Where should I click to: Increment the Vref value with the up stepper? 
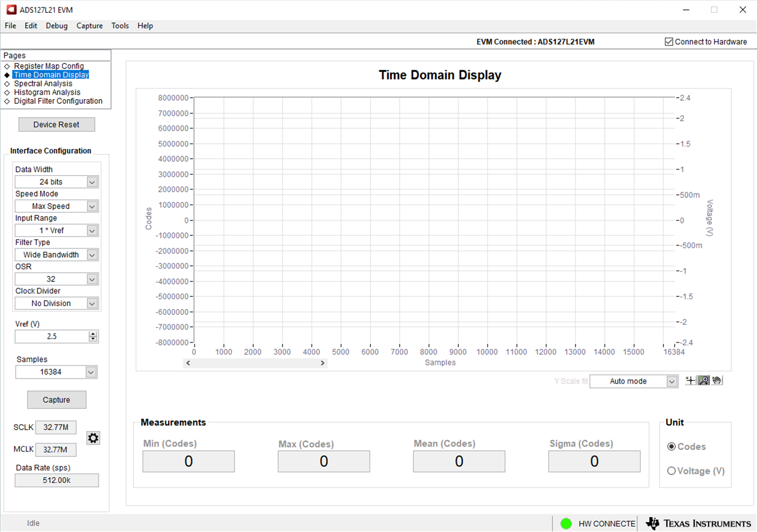tap(93, 334)
